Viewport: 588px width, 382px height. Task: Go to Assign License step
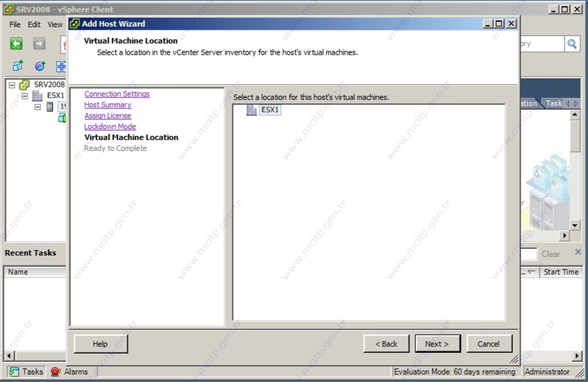108,116
